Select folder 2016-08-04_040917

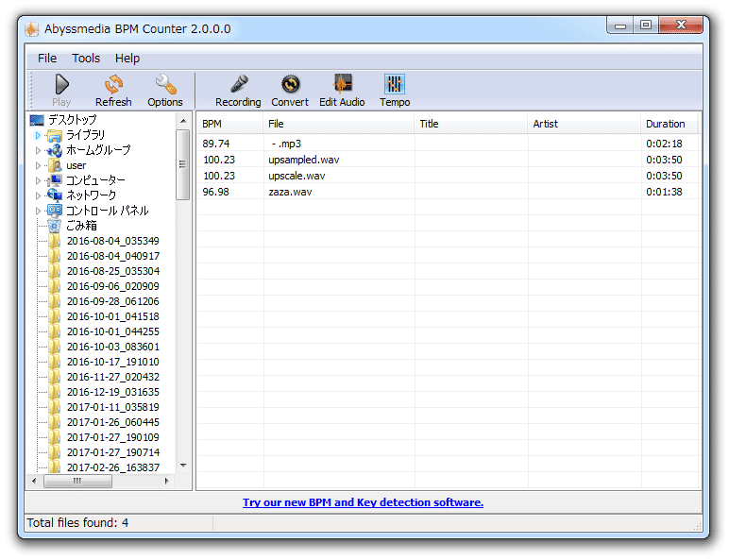coord(113,256)
